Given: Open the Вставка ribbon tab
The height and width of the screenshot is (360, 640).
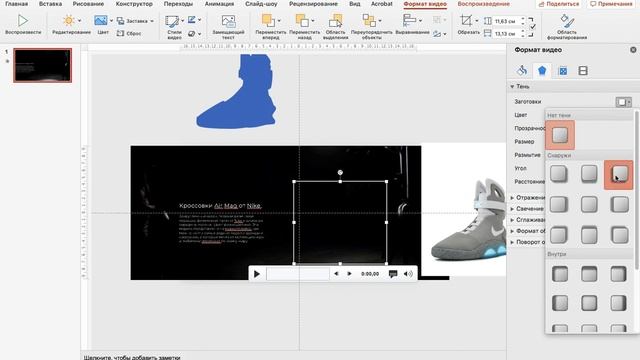Looking at the screenshot, I should pyautogui.click(x=50, y=4).
